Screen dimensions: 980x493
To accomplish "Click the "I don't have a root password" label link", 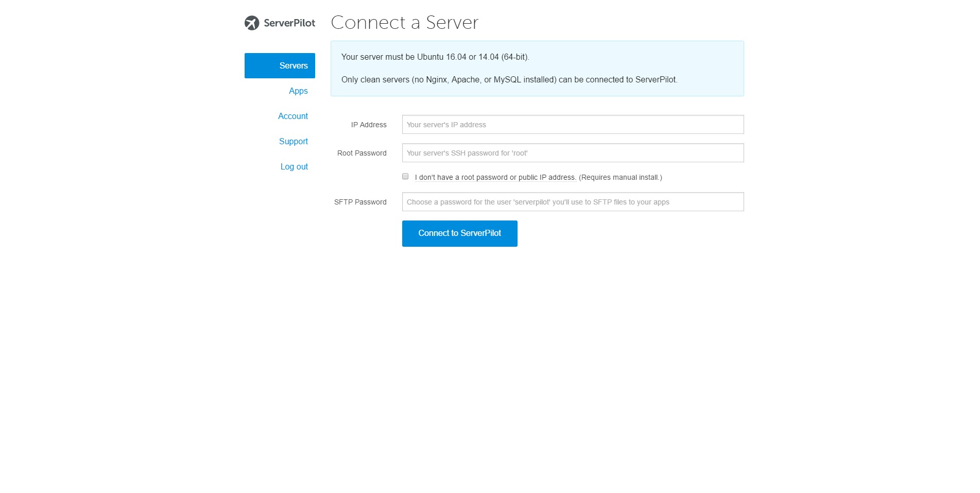I will pyautogui.click(x=495, y=177).
